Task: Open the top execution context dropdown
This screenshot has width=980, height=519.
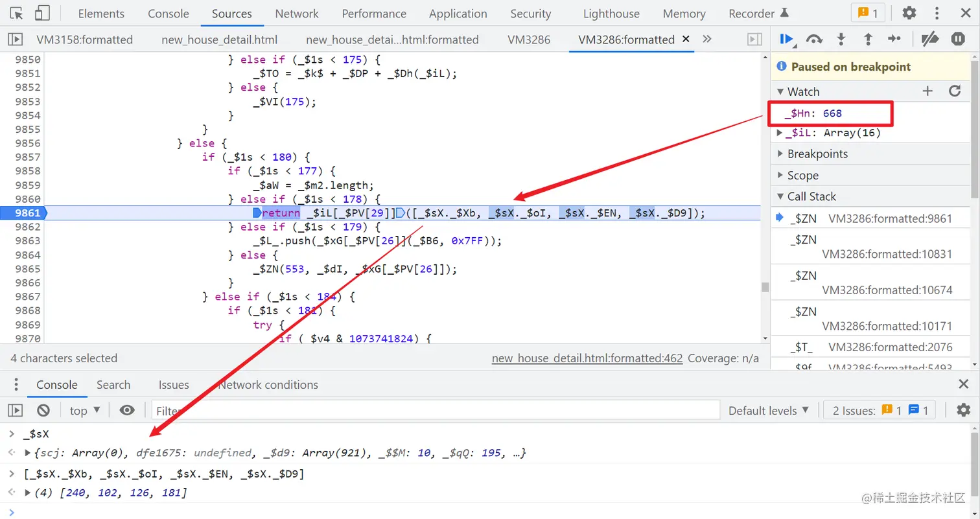Action: pos(85,410)
